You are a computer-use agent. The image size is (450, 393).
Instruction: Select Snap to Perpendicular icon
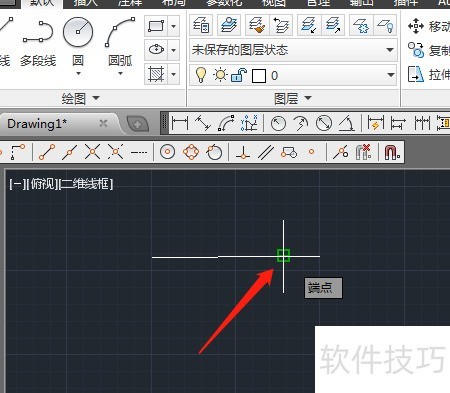coord(243,152)
